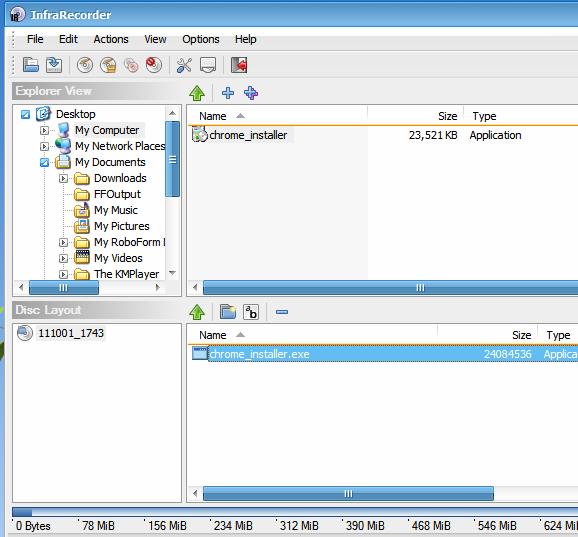578x537 pixels.
Task: Click the tree scroll down arrow
Action: point(173,273)
